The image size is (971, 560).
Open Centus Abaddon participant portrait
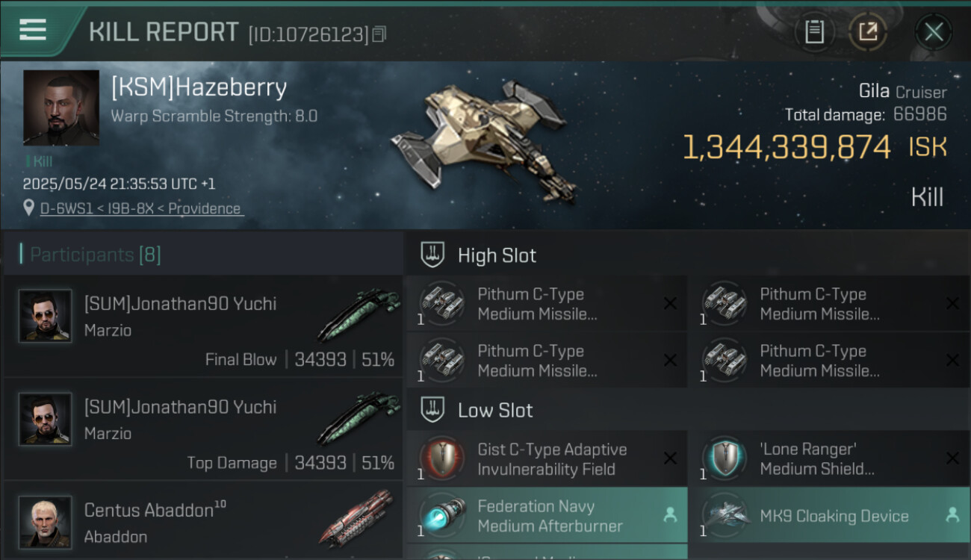click(x=46, y=522)
